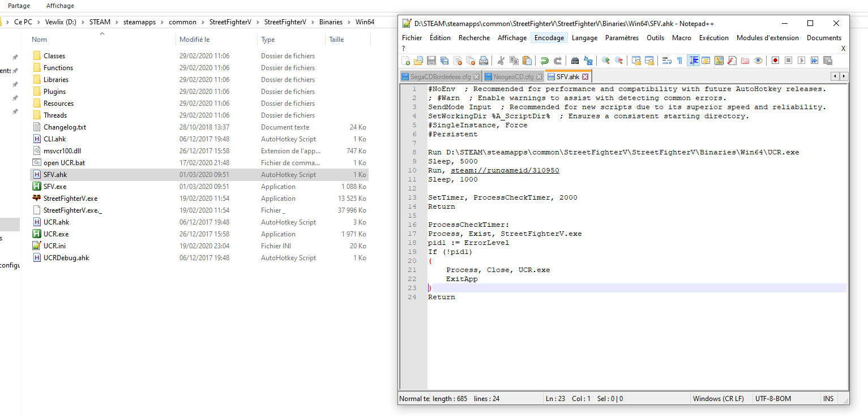This screenshot has height=418, width=868.
Task: Start macro recording with red dot icon
Action: pos(776,61)
